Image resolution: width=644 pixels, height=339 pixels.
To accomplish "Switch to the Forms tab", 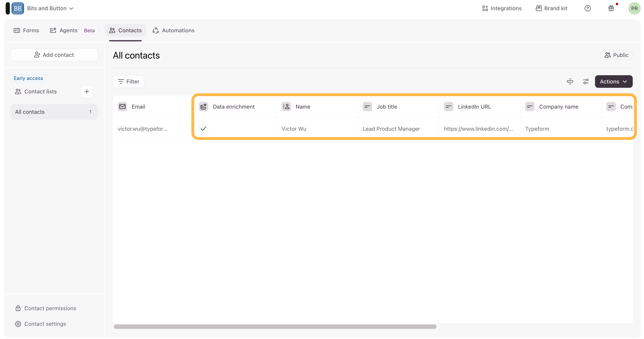I will coord(26,31).
